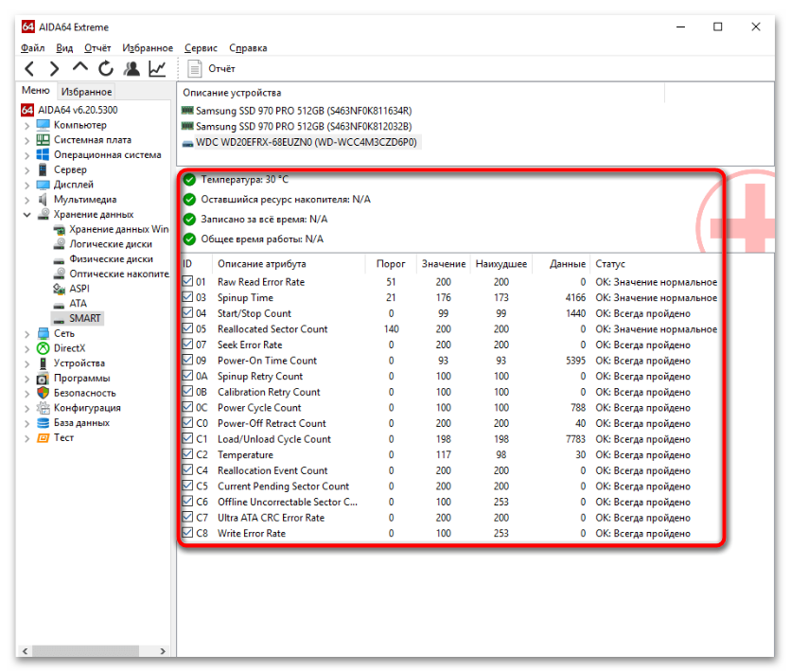
Task: Expand the Дисплей tree node
Action: pos(27,185)
